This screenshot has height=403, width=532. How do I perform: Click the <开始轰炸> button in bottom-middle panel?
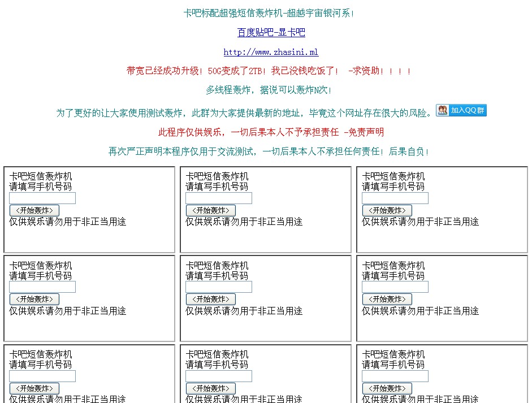211,388
